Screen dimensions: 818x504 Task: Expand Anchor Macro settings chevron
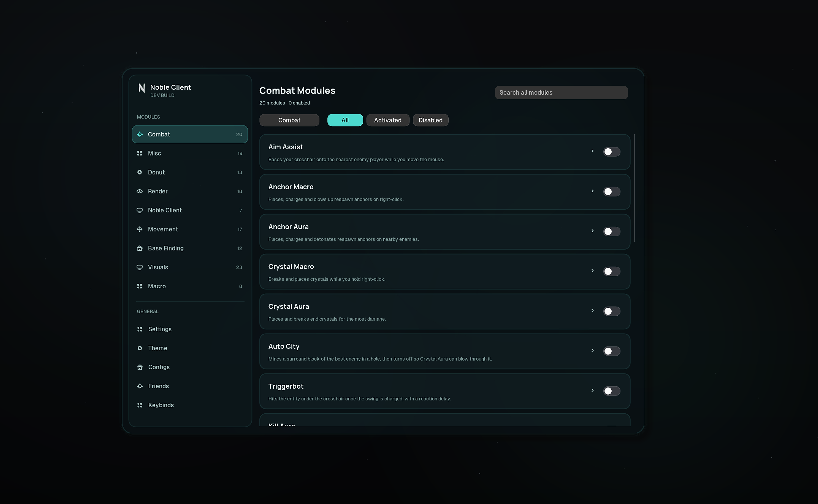tap(592, 191)
